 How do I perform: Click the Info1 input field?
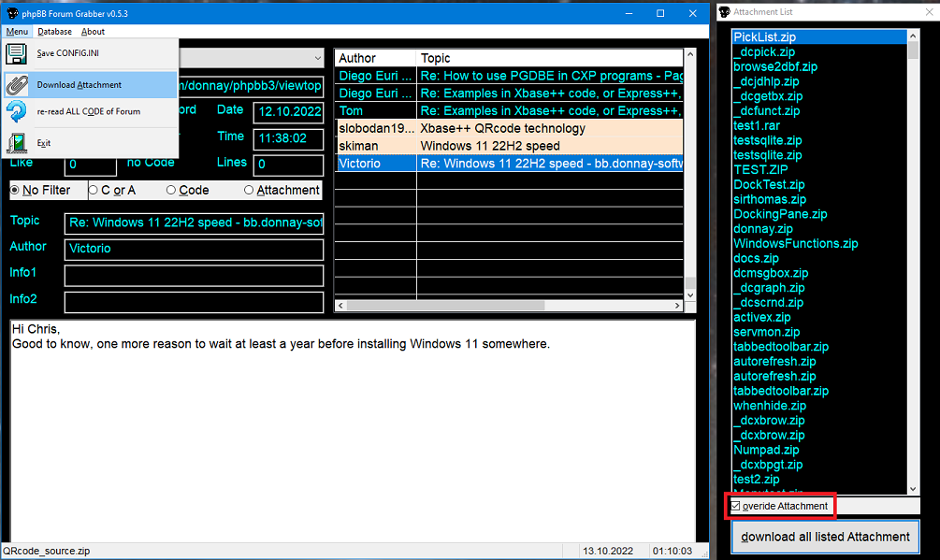click(x=194, y=276)
